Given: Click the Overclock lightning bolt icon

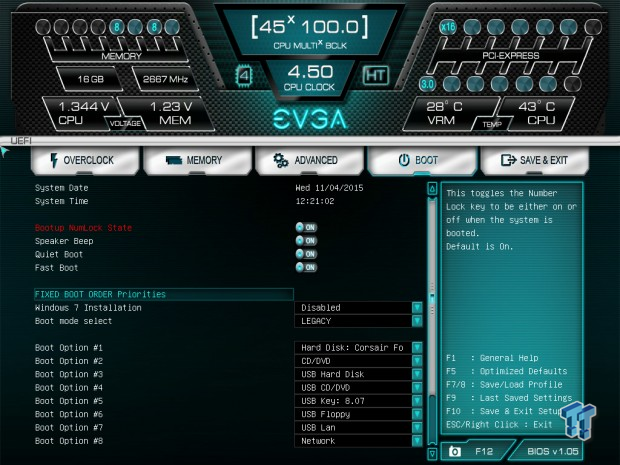Looking at the screenshot, I should coord(54,160).
